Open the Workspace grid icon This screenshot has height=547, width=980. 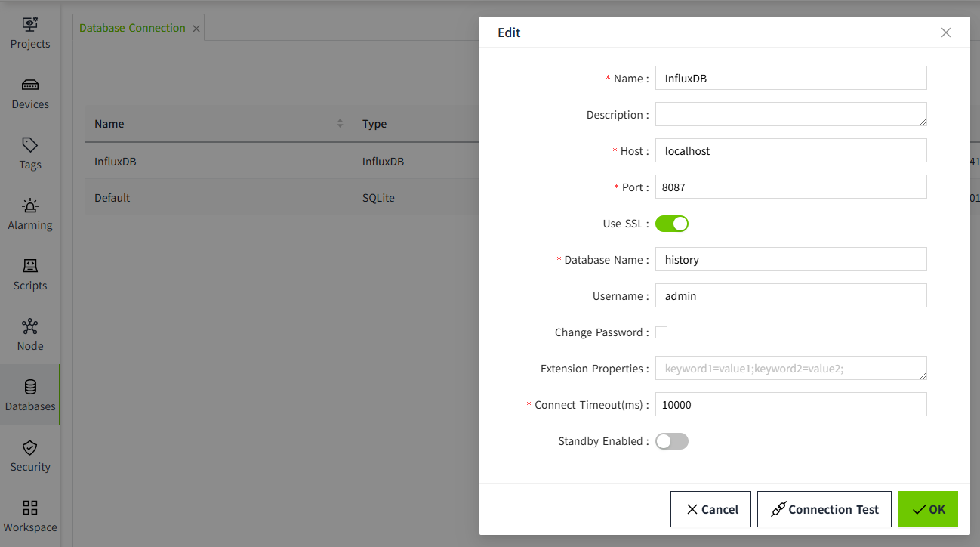[x=30, y=508]
